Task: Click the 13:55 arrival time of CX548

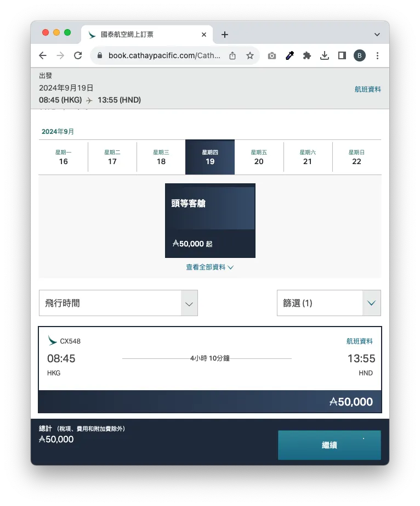Action: click(361, 358)
